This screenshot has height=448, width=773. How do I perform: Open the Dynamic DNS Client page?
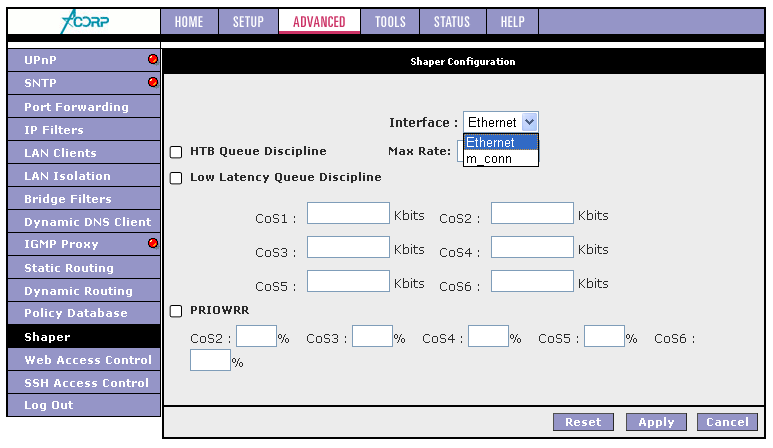[x=87, y=222]
